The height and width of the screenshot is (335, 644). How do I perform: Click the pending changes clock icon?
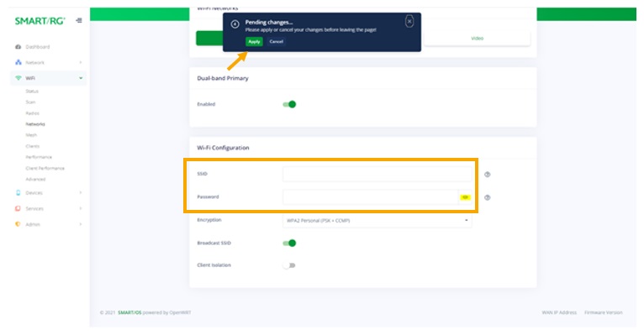235,24
